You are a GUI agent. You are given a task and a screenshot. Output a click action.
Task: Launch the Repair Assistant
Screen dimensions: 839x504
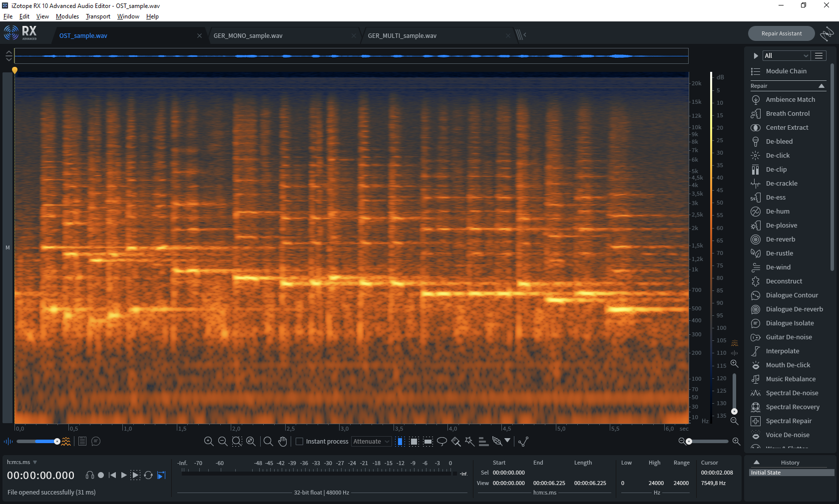pos(781,33)
